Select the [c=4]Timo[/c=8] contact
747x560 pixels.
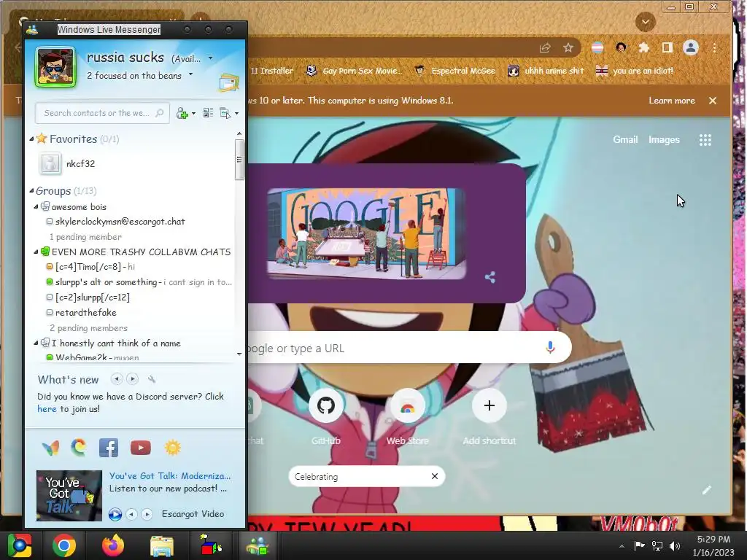[90, 267]
